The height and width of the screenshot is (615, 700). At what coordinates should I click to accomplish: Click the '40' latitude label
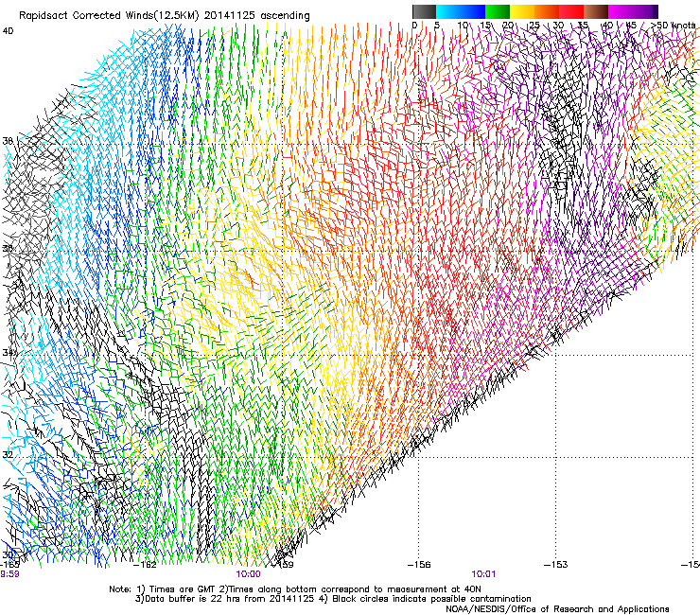tap(8, 31)
